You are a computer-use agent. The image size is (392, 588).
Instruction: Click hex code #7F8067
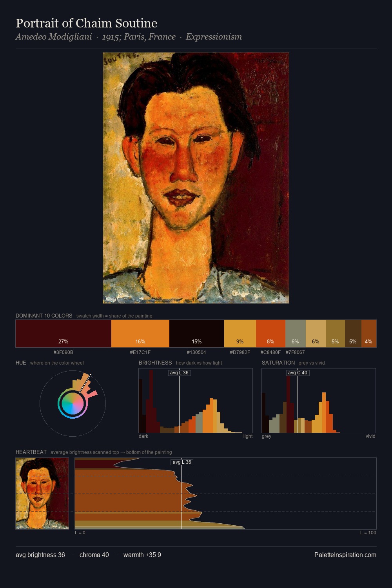295,352
